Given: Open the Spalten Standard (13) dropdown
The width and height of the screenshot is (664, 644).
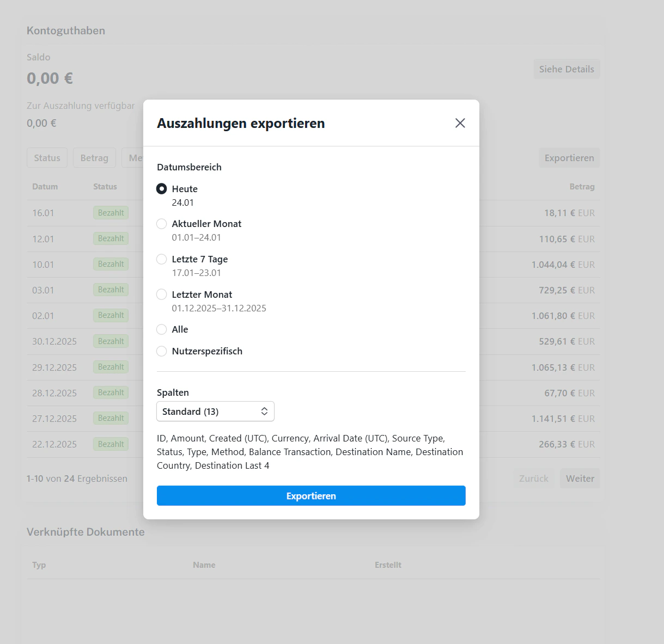Looking at the screenshot, I should tap(215, 412).
